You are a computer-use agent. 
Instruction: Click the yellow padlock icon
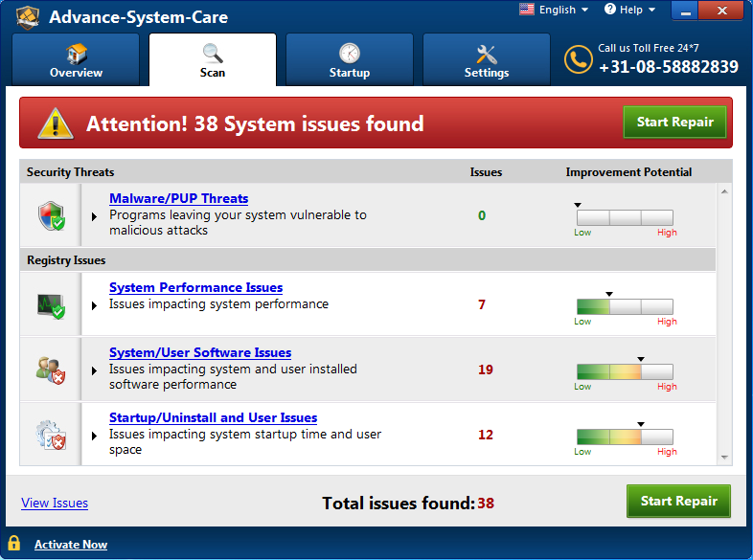[14, 543]
